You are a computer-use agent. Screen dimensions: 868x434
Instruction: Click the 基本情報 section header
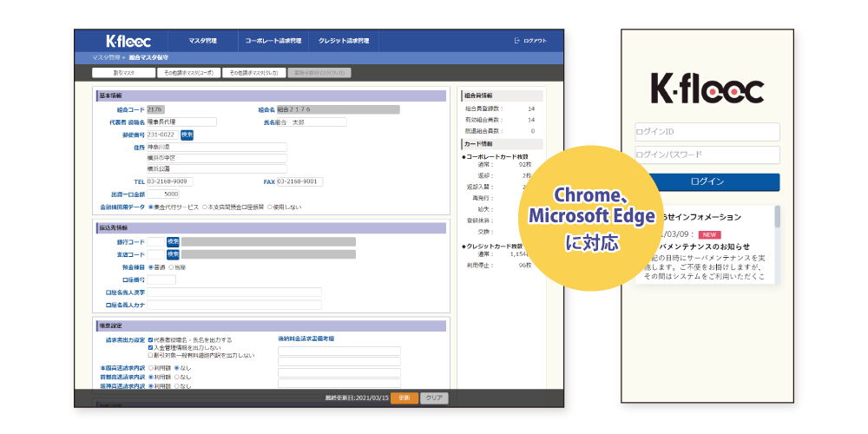[271, 95]
